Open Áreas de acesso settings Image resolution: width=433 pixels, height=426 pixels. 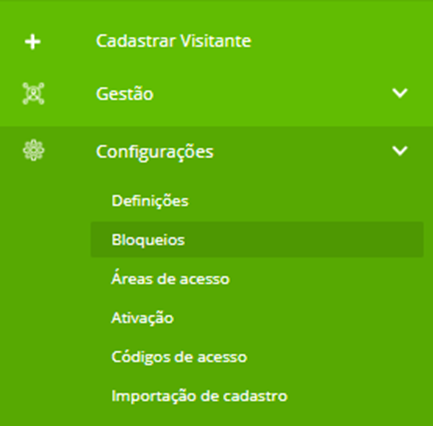[170, 278]
